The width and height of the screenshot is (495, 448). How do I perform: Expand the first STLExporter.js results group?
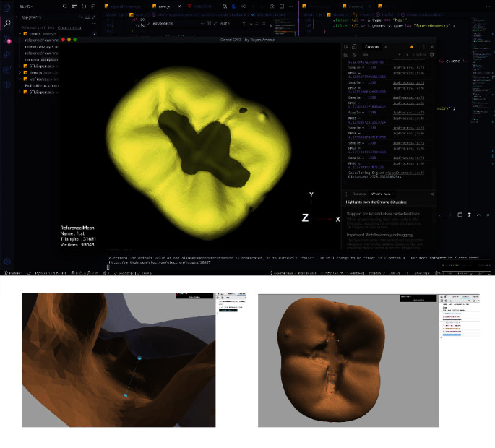pyautogui.click(x=20, y=66)
